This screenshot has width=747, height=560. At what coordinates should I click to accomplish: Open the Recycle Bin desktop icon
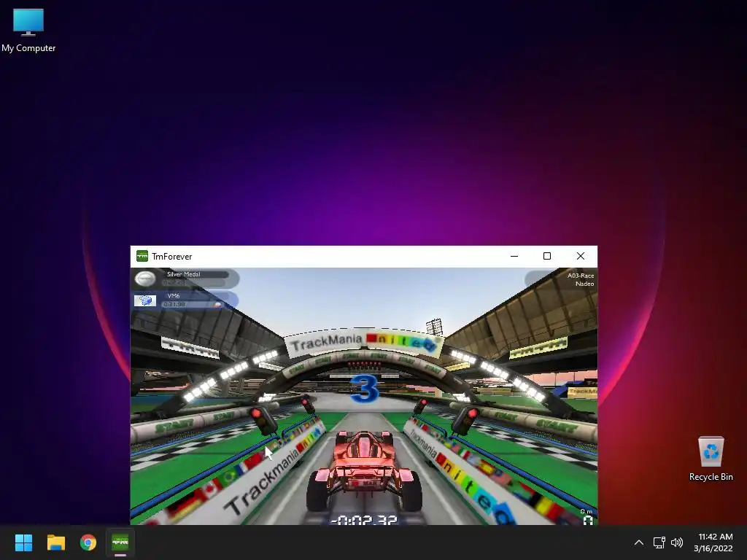coord(711,459)
